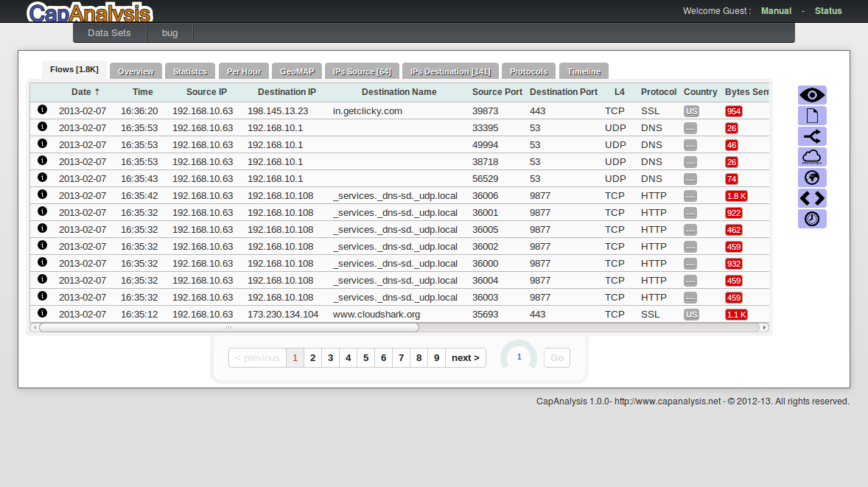Sort flows by the Date column
This screenshot has height=487, width=868.
point(85,92)
